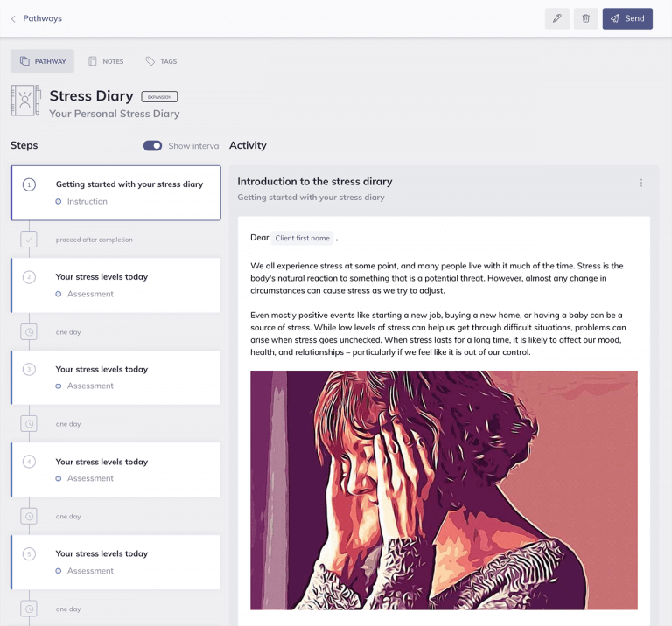Click the trash delete icon
The width and height of the screenshot is (672, 626).
[x=586, y=18]
